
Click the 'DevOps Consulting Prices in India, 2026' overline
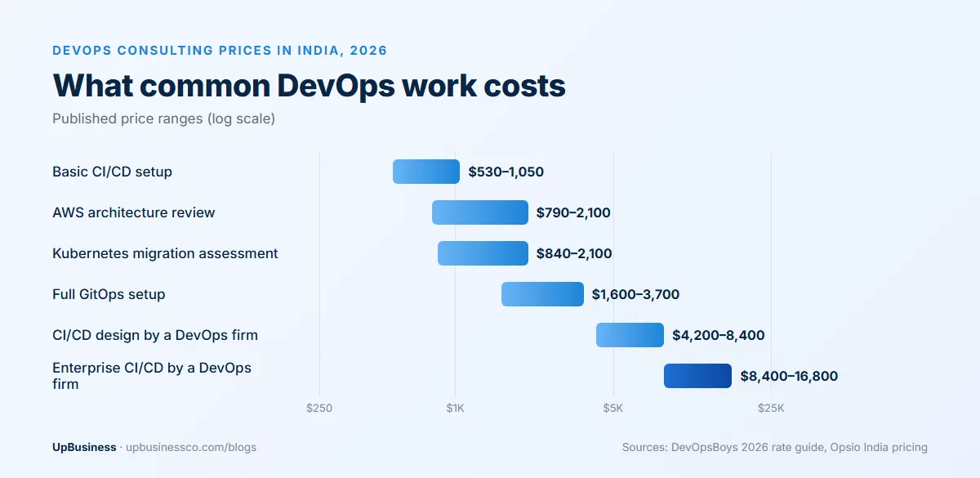tap(220, 50)
